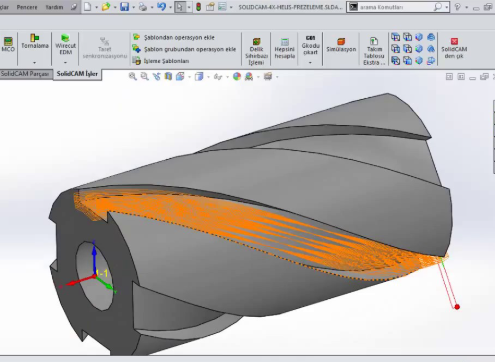Open the Options dropdown arrow
Viewport: 495px width, 362px height.
231,7
